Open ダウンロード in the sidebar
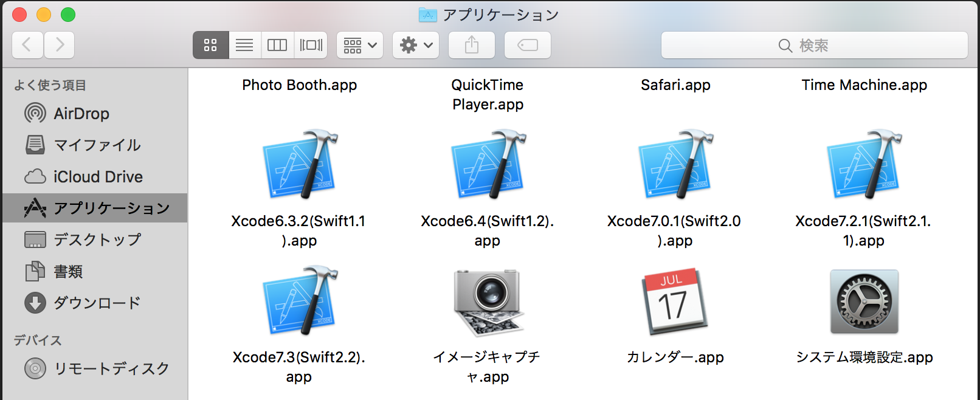Image resolution: width=980 pixels, height=400 pixels. point(95,303)
